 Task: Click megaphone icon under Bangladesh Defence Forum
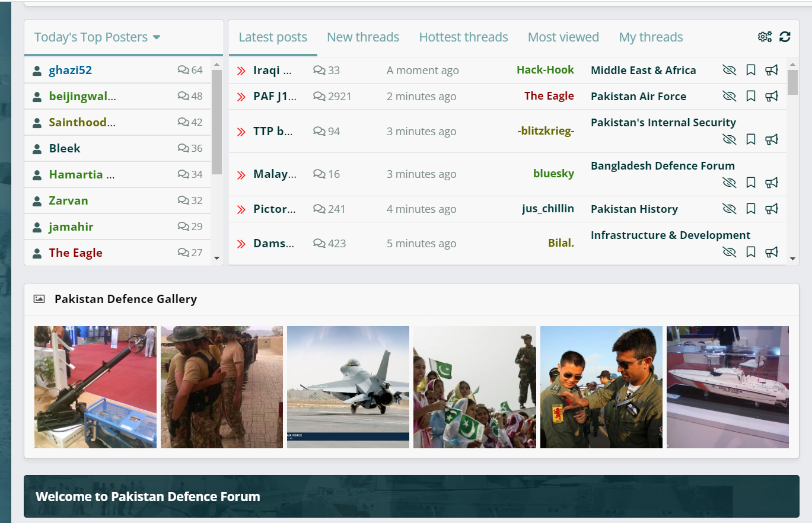pos(771,183)
